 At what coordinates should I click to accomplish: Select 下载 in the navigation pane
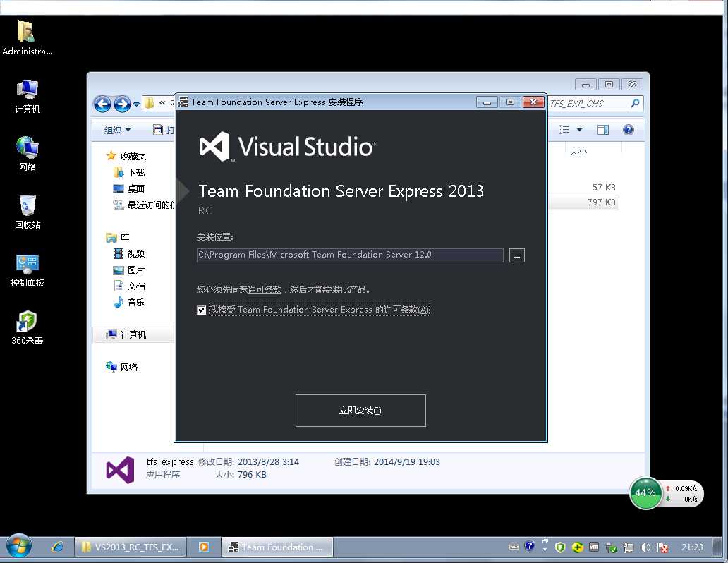coord(130,172)
